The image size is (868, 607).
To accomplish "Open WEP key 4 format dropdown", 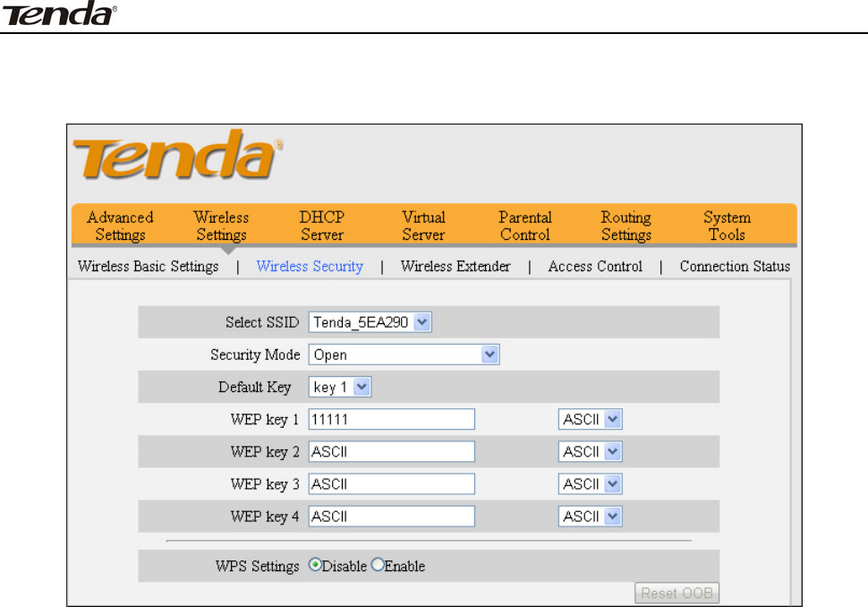I will [x=590, y=517].
